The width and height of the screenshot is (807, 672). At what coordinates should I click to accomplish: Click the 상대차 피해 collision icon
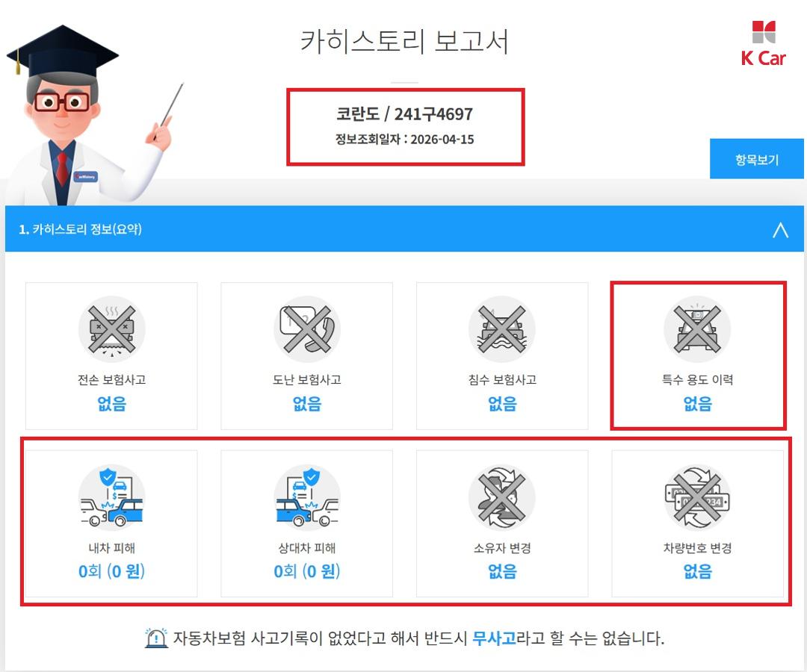(x=307, y=497)
